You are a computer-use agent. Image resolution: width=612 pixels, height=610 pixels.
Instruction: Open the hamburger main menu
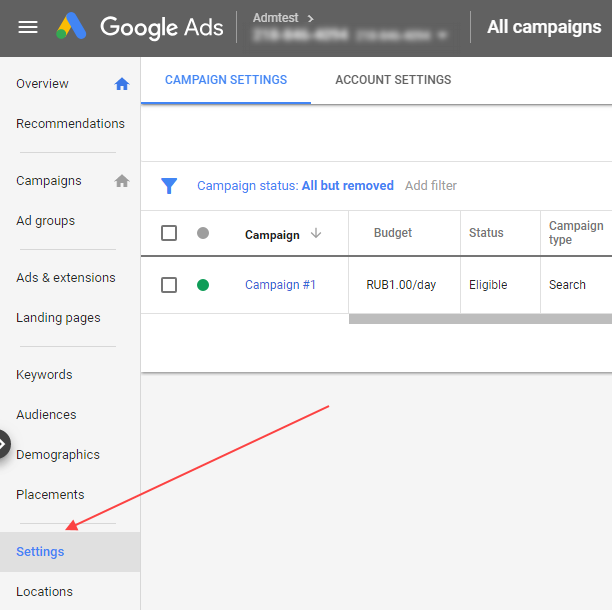(28, 27)
